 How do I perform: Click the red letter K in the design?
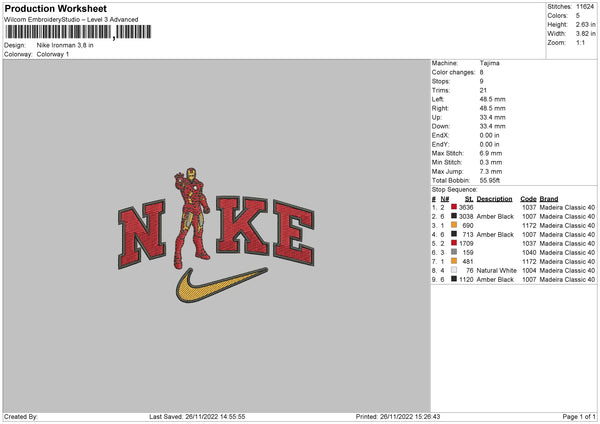click(x=242, y=225)
